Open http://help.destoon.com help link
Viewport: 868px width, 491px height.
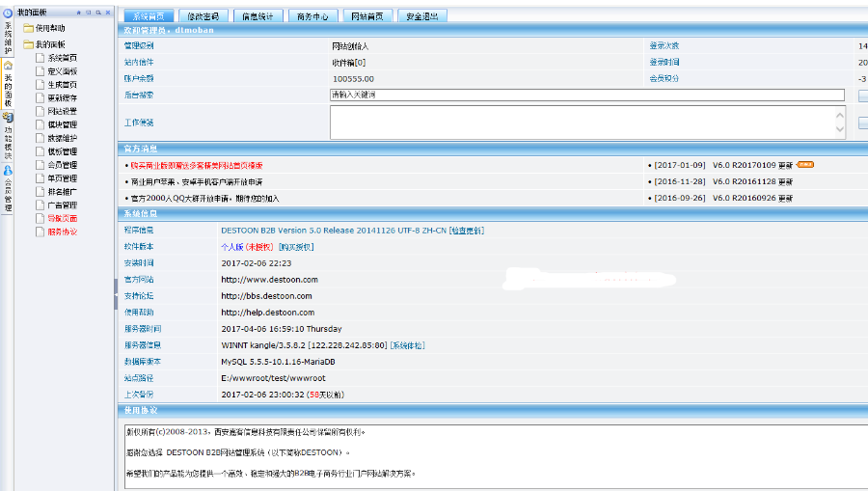coord(268,313)
